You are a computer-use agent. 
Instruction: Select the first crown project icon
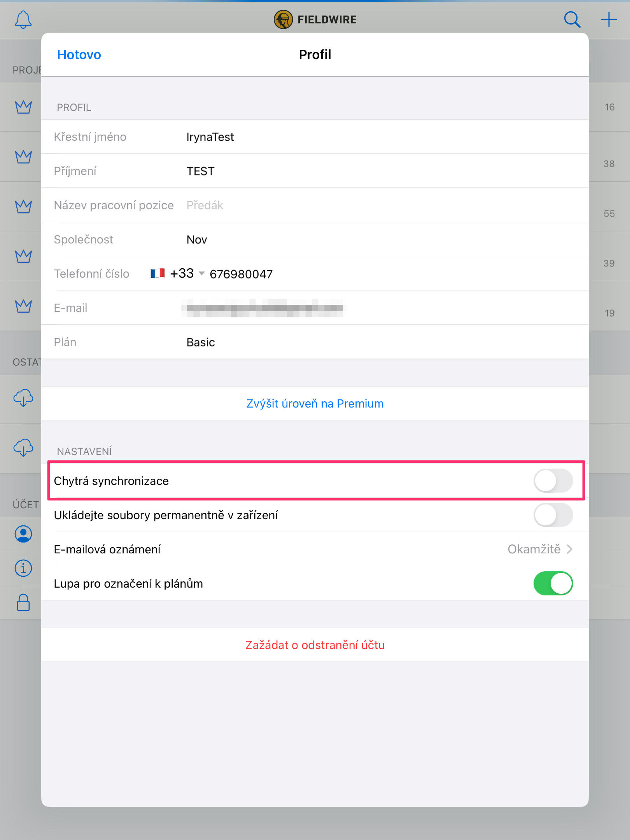click(23, 107)
